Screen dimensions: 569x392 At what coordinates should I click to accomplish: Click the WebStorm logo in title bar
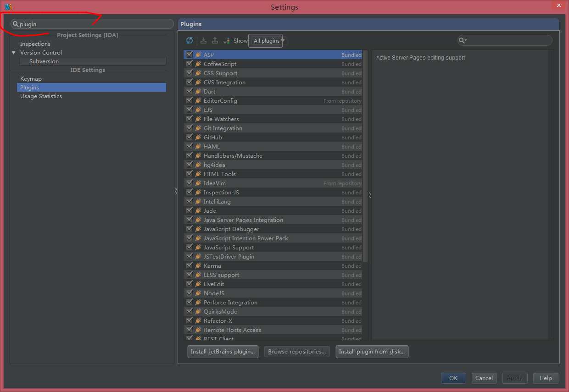coord(8,7)
